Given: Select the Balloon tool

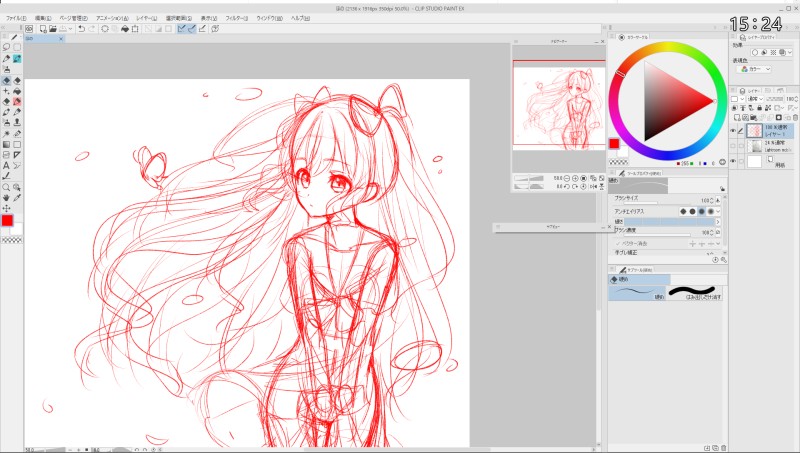Looking at the screenshot, I should click(17, 165).
